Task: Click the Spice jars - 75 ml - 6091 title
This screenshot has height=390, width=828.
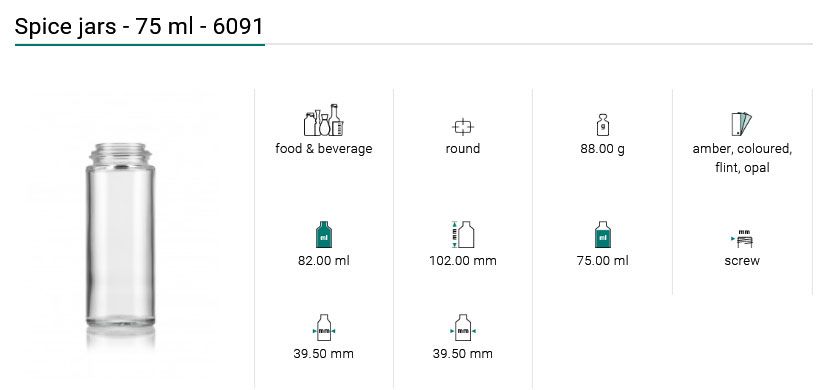Action: [x=139, y=26]
